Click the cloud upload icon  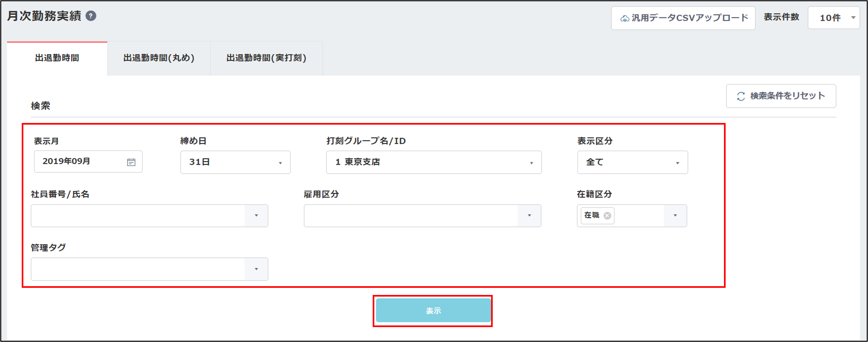(x=624, y=18)
